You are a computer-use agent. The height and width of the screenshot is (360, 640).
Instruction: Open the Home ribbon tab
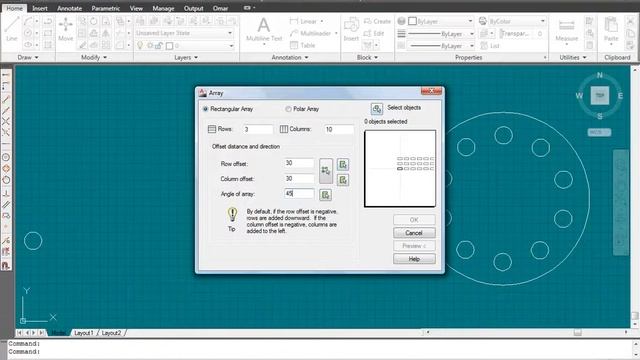pyautogui.click(x=14, y=8)
